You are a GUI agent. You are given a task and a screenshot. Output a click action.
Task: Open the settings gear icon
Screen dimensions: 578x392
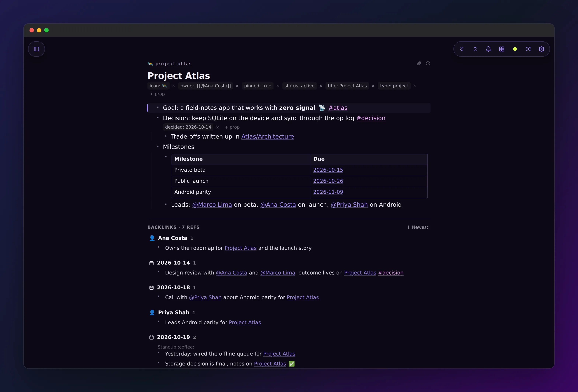(x=542, y=49)
